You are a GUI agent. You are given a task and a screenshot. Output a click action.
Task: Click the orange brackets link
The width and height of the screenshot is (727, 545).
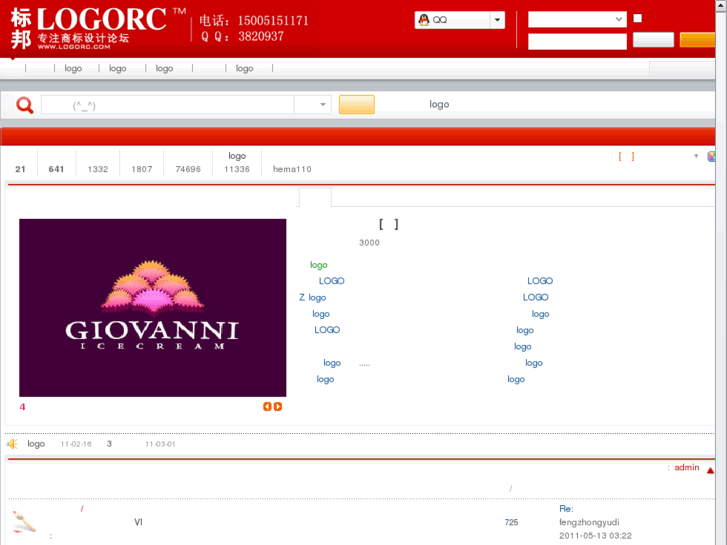[626, 157]
